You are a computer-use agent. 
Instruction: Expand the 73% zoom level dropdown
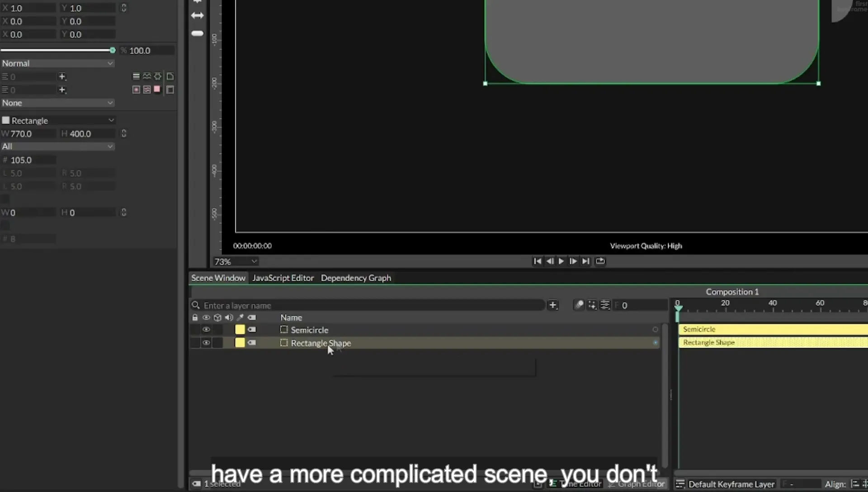point(236,261)
